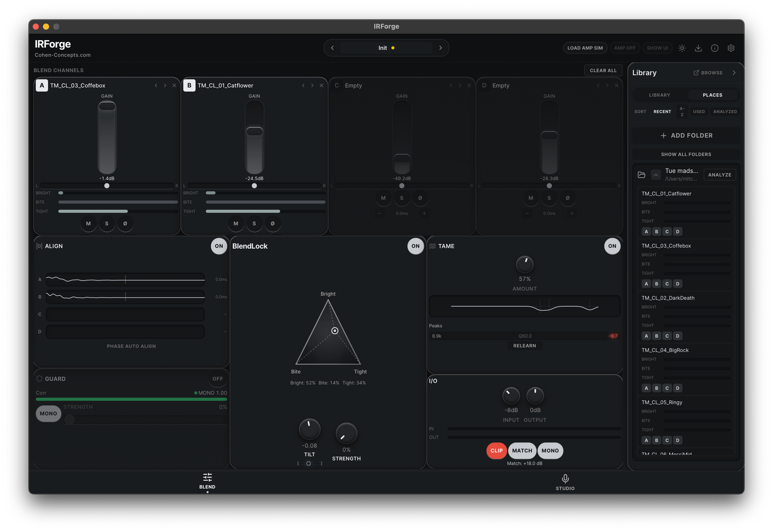
Task: Click the Browse external-link icon in Library
Action: coord(696,73)
